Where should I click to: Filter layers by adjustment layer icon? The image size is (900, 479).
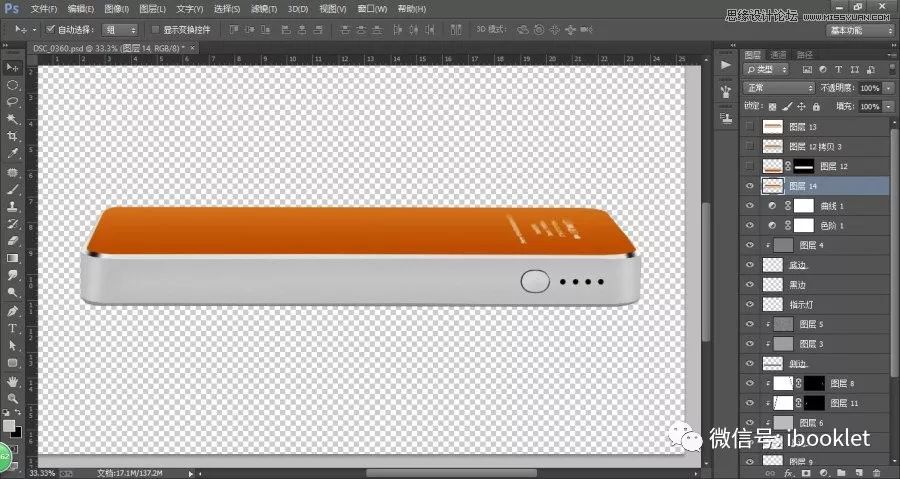[x=823, y=69]
